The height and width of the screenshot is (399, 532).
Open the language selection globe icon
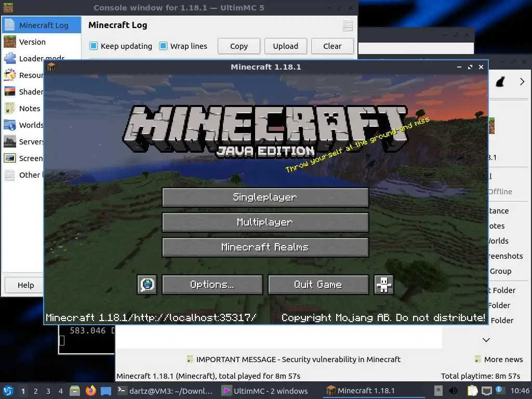tap(147, 284)
